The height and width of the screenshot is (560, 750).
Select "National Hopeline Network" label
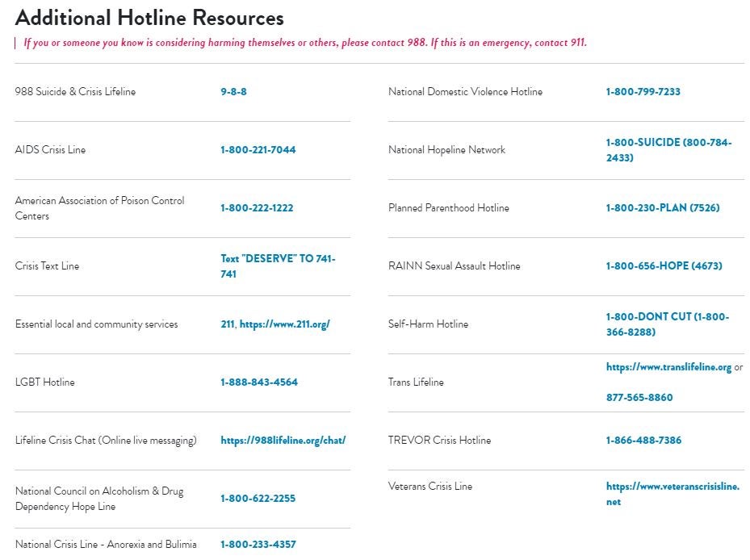(x=446, y=150)
